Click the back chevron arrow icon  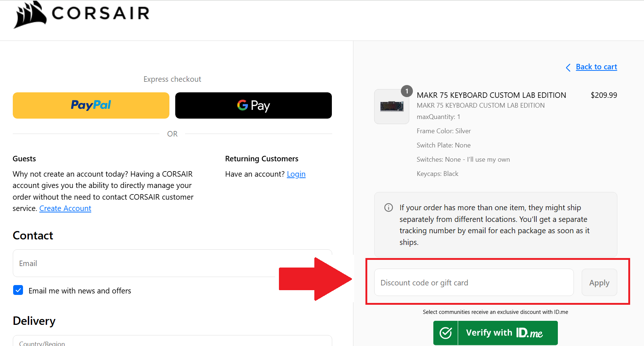pos(568,68)
